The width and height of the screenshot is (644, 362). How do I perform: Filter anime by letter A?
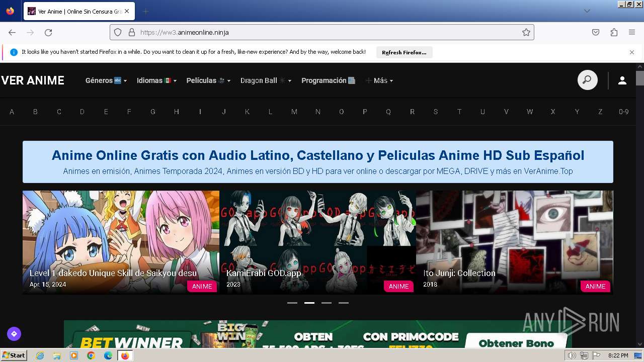pos(12,112)
